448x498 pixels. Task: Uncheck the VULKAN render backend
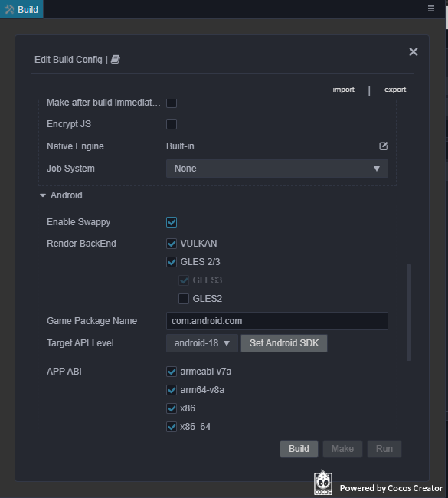pyautogui.click(x=172, y=244)
